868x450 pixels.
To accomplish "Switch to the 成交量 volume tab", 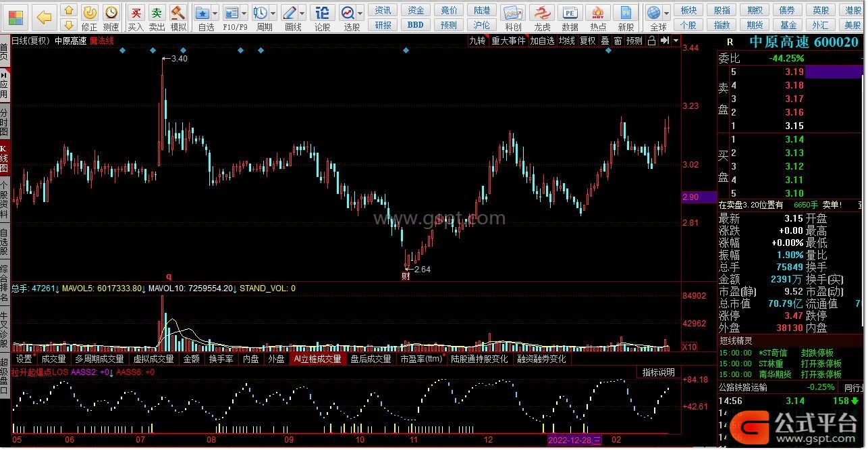I will (53, 359).
